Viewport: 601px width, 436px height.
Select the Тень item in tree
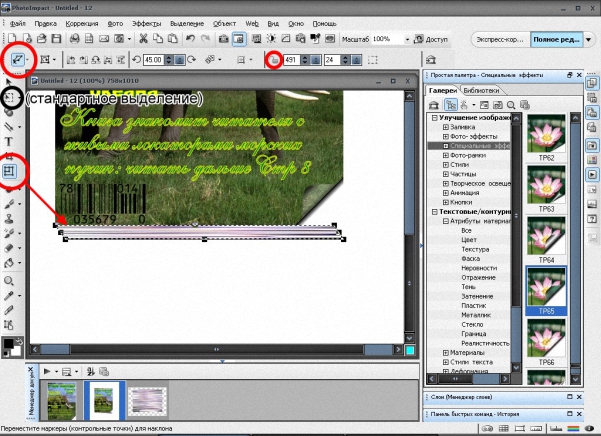pos(468,287)
